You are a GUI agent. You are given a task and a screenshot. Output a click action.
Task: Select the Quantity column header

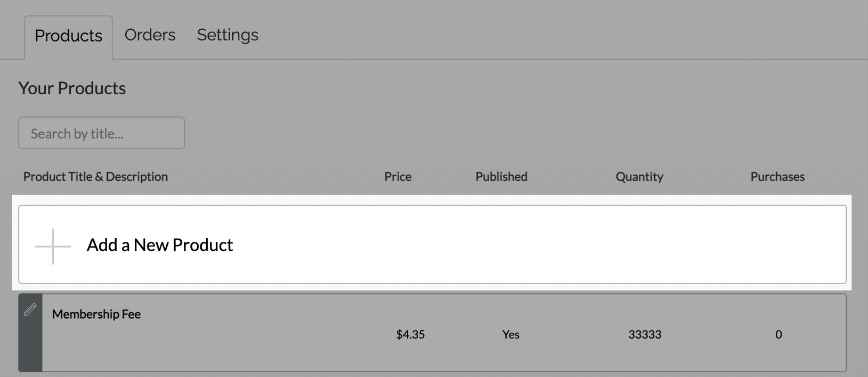(x=639, y=176)
